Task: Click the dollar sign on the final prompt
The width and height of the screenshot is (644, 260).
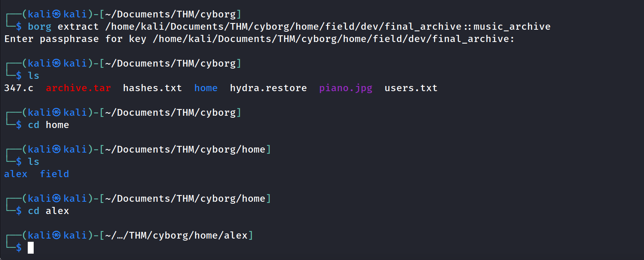Action: click(19, 248)
